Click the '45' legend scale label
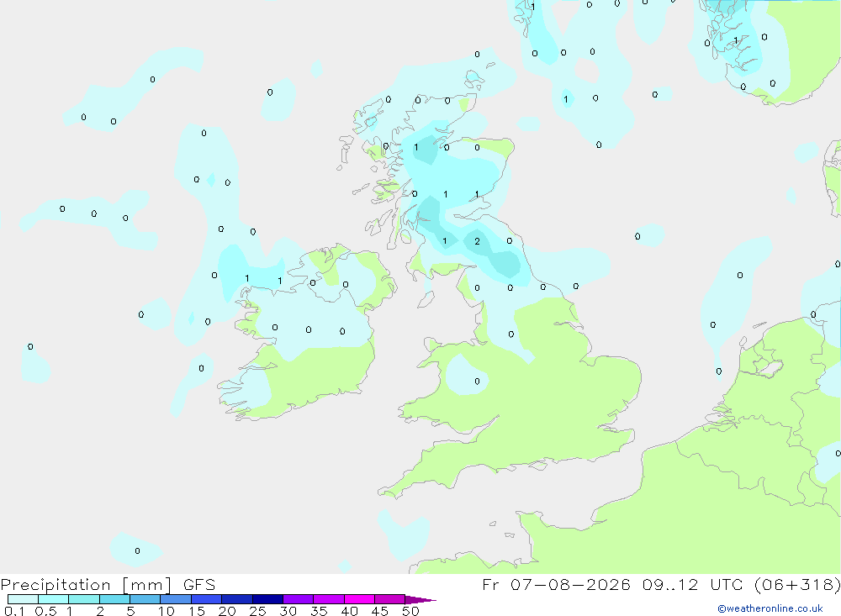Viewport: 841px width, 616px height. point(380,611)
